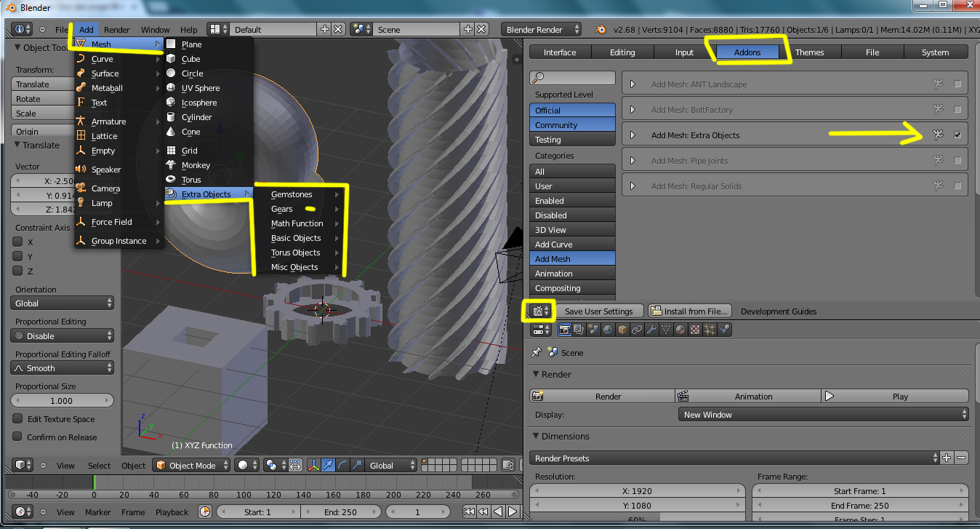Click the Animation render button

click(749, 397)
